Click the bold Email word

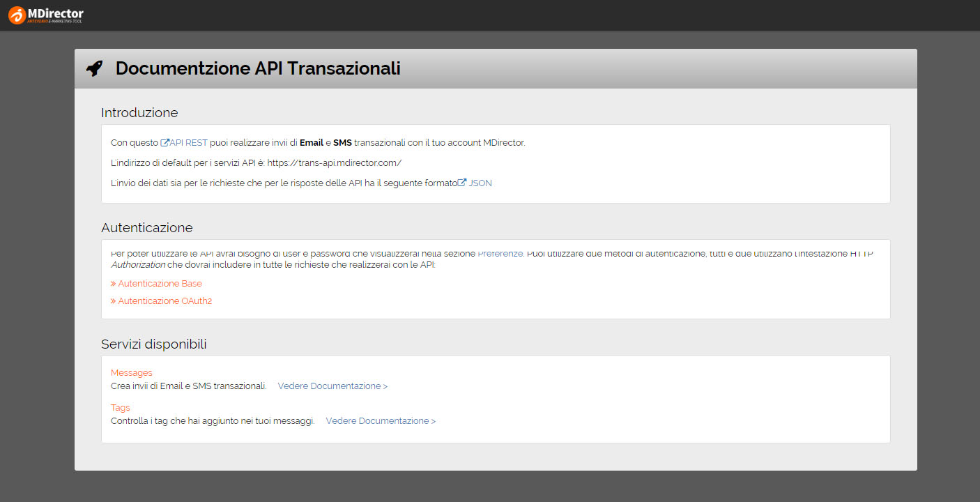click(x=312, y=143)
